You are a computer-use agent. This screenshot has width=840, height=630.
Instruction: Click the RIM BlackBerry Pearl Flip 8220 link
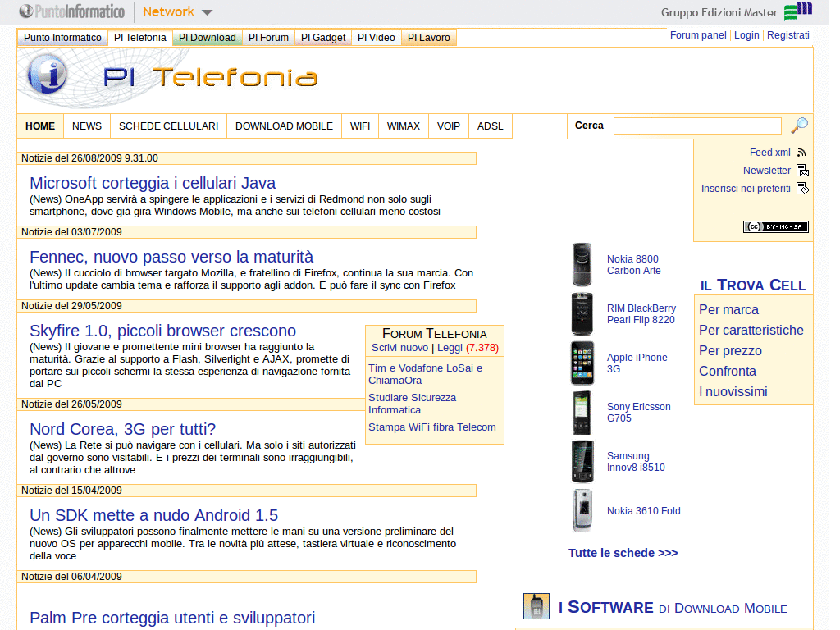(641, 314)
